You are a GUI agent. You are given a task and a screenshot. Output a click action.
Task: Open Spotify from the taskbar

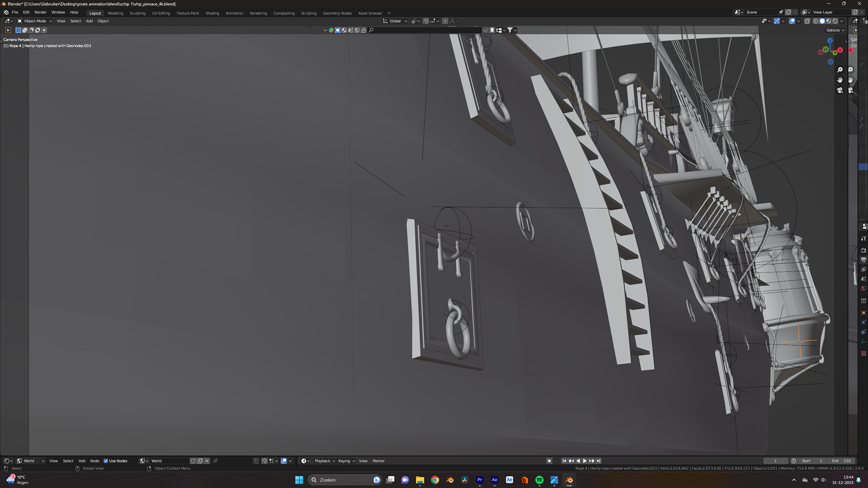539,480
